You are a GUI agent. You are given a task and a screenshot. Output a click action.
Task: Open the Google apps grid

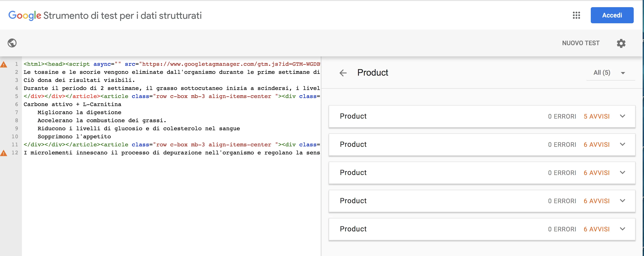click(x=576, y=15)
